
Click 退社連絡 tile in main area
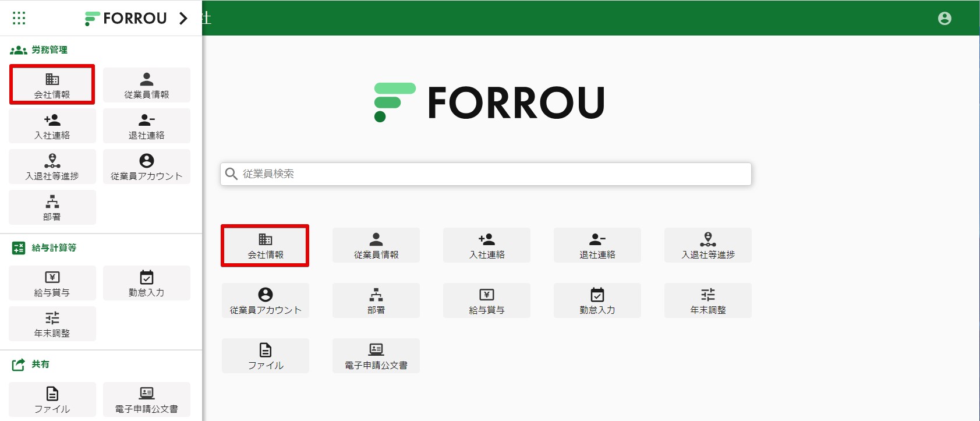click(597, 245)
